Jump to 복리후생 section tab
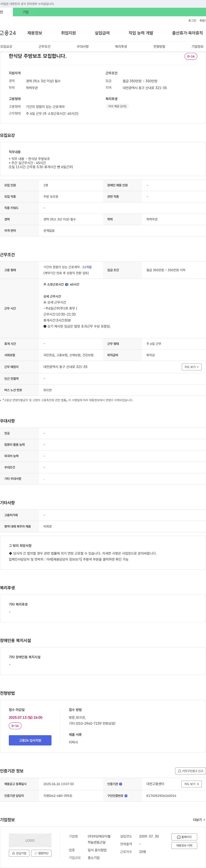 pyautogui.click(x=121, y=46)
